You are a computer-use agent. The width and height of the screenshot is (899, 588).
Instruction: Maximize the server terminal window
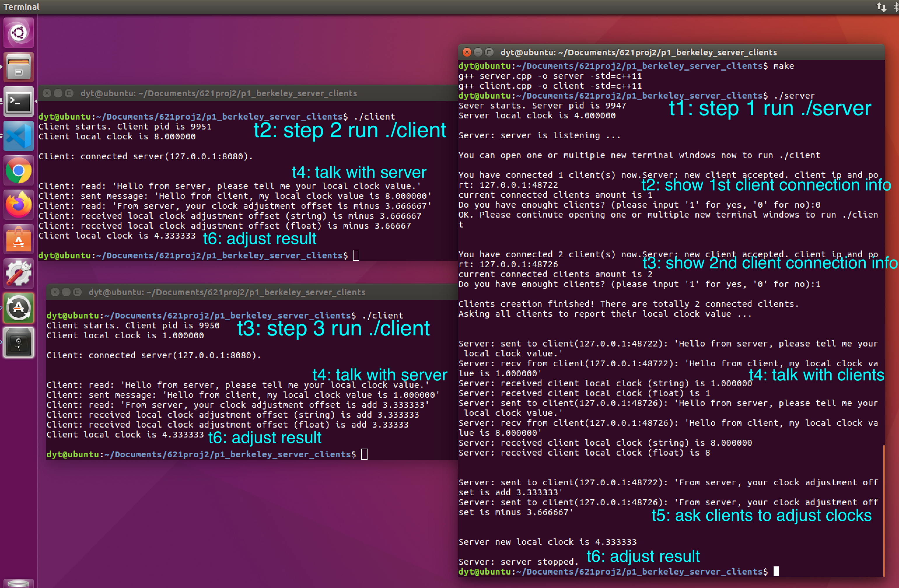[489, 52]
